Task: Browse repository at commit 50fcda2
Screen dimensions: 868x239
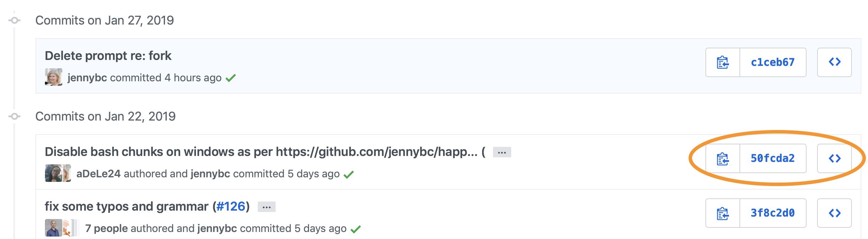Action: pos(834,158)
